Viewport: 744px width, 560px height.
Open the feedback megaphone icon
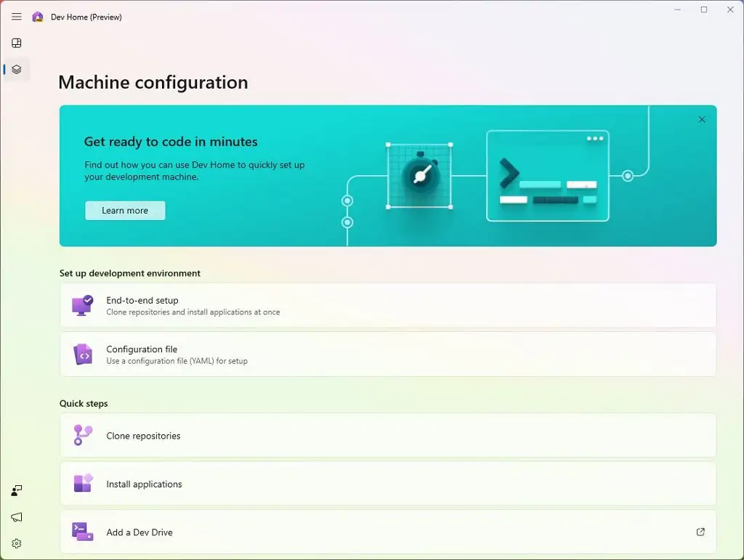[16, 517]
